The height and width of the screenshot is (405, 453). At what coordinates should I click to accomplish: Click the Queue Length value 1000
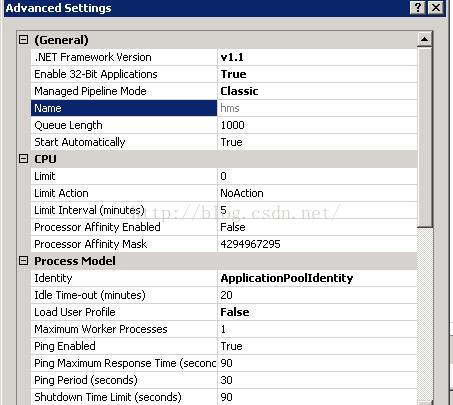[233, 125]
